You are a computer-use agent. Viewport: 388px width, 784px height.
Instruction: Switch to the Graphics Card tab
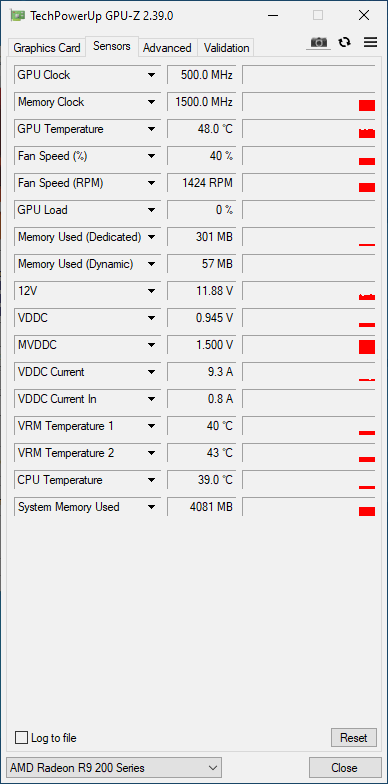click(46, 48)
